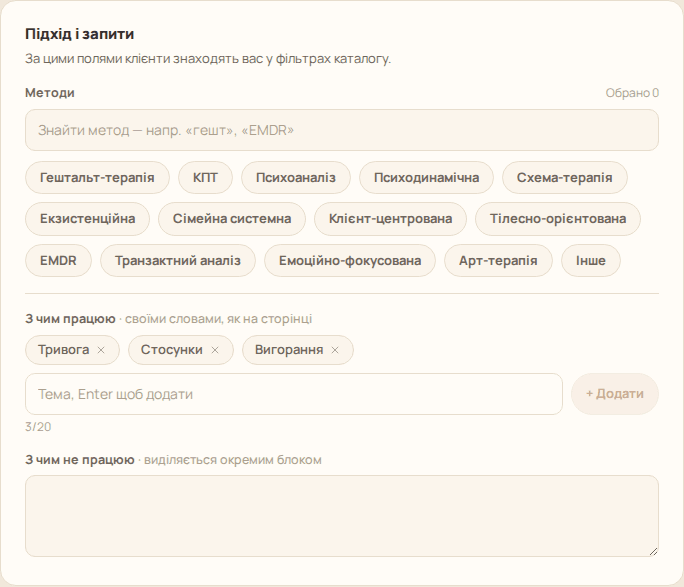The width and height of the screenshot is (684, 587).
Task: Choose the Транзактний аналіз chip
Action: (178, 260)
